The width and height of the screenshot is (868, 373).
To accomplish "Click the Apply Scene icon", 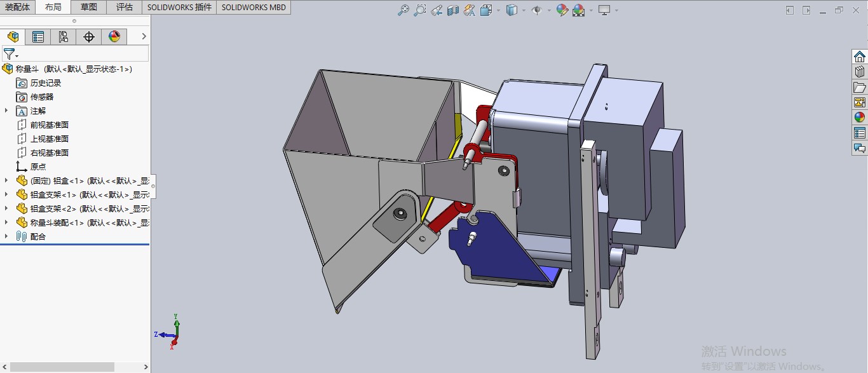I will pos(578,10).
